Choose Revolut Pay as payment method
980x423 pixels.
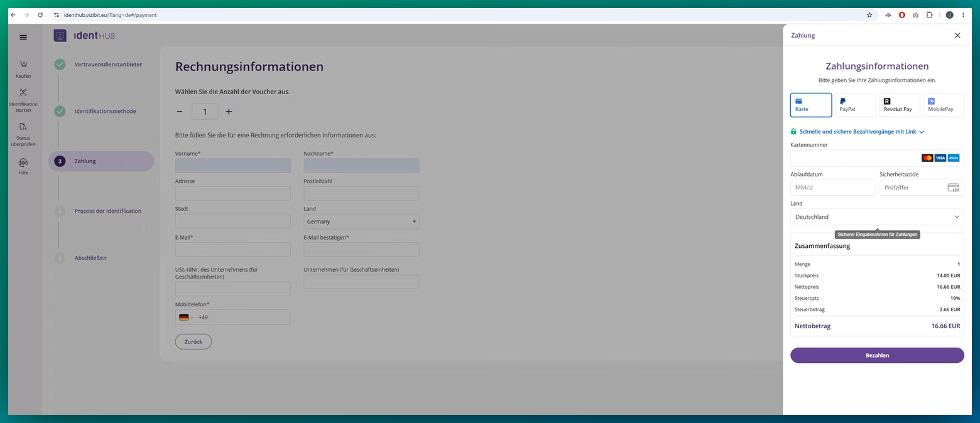point(899,105)
